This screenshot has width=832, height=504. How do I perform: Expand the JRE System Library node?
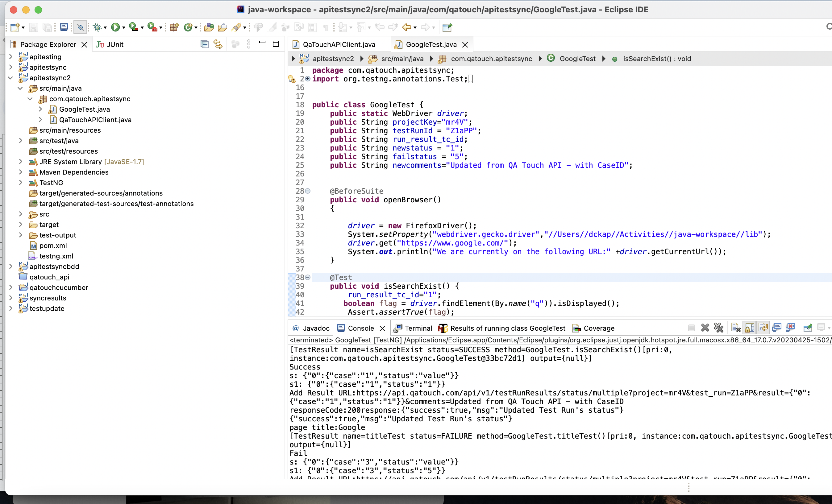point(21,162)
